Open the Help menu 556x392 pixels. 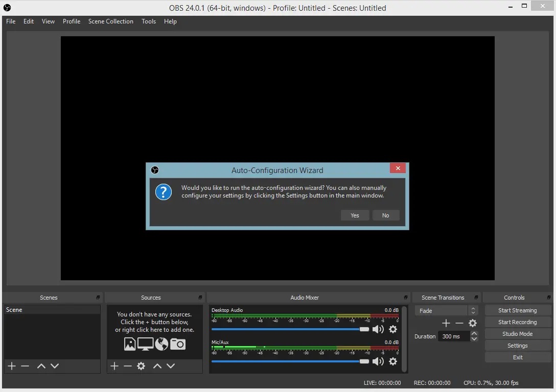pos(170,21)
